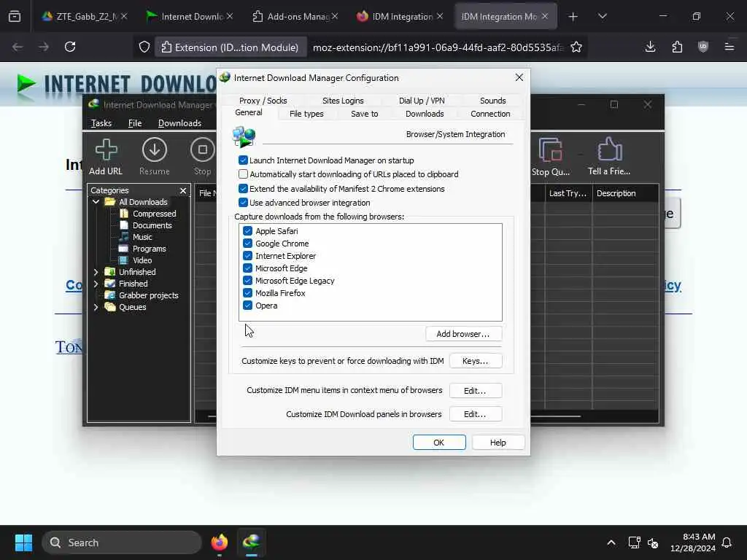
Task: Click the Stop download toolbar icon
Action: [x=203, y=149]
